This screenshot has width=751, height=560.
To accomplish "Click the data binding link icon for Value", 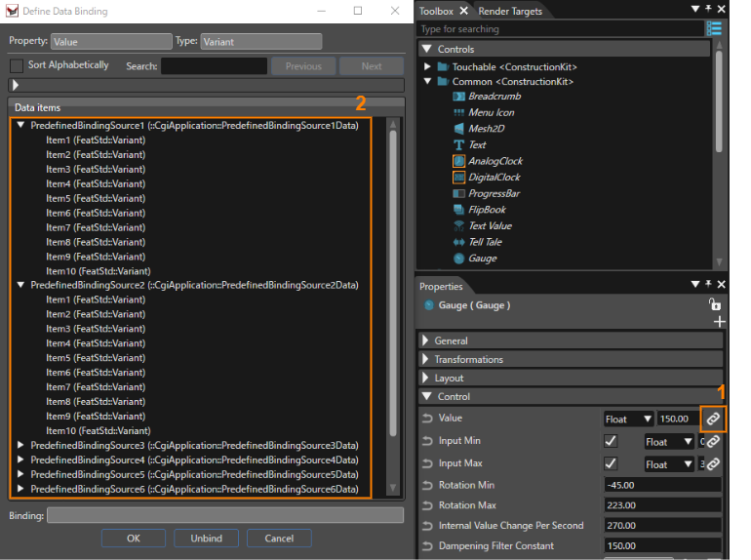I will click(713, 419).
